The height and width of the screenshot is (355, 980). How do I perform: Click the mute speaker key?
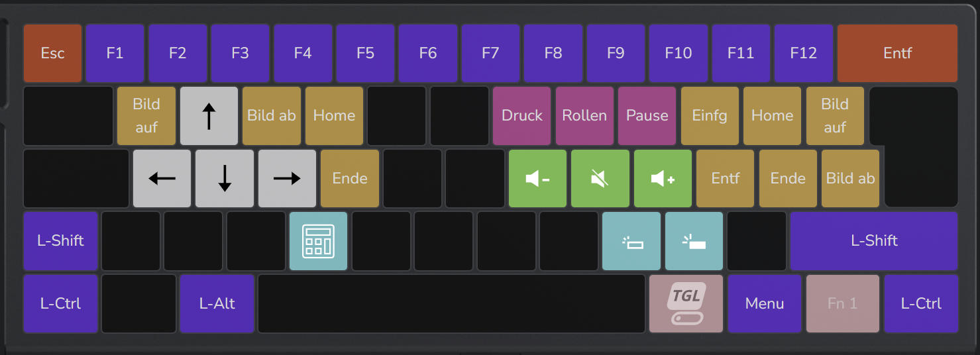pyautogui.click(x=600, y=178)
